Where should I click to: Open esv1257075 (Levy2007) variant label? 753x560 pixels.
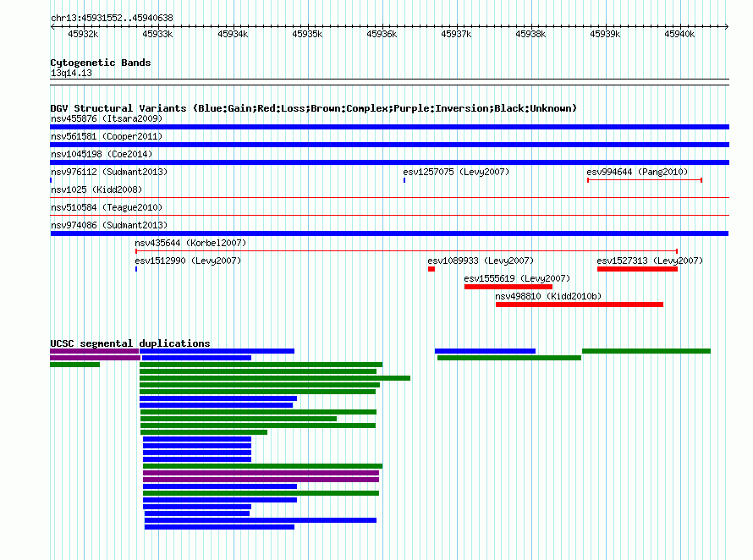point(456,172)
